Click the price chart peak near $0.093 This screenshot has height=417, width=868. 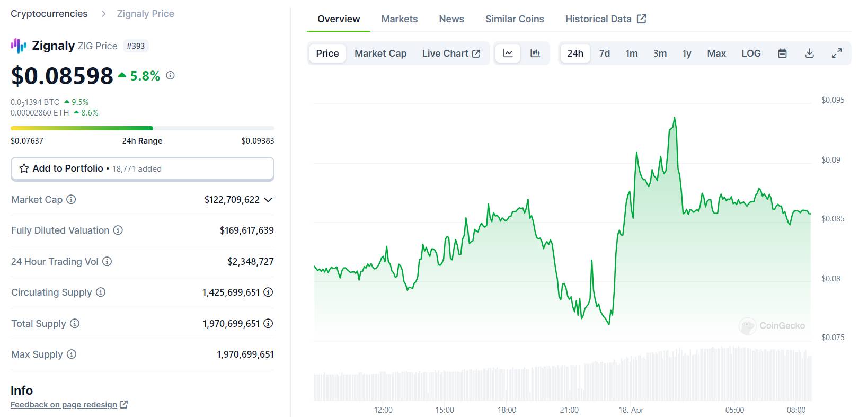(x=674, y=118)
